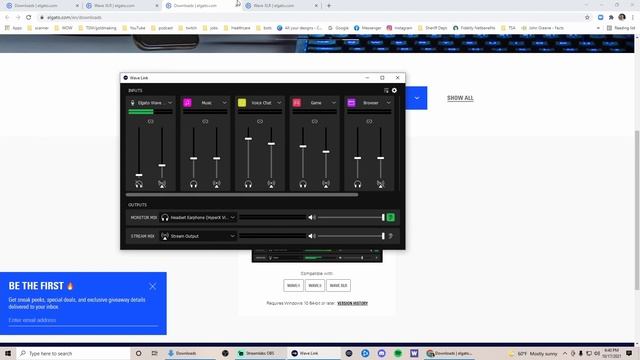This screenshot has height=360, width=640.
Task: Toggle the green listen ear on Monitor Mix
Action: (391, 218)
